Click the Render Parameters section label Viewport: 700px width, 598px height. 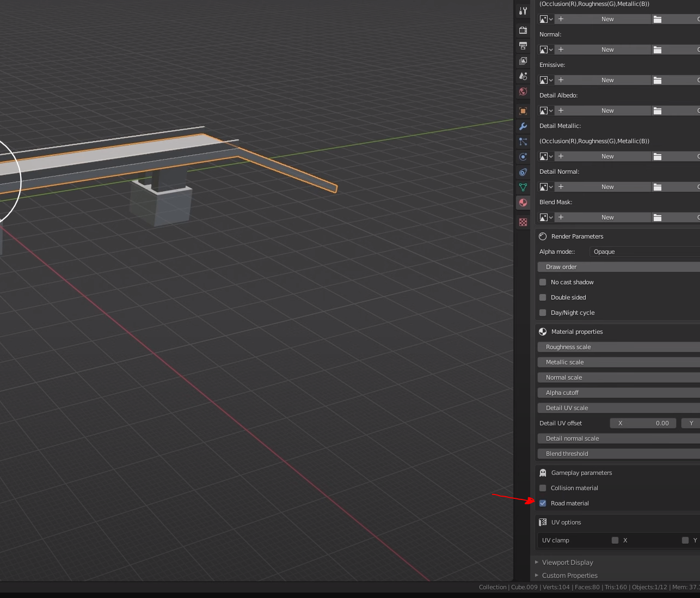577,236
